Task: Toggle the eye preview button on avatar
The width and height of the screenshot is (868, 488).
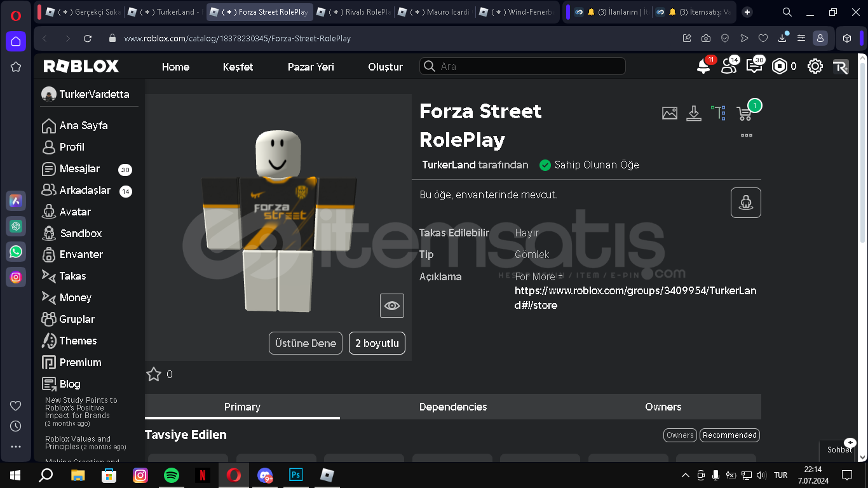Action: click(x=392, y=306)
